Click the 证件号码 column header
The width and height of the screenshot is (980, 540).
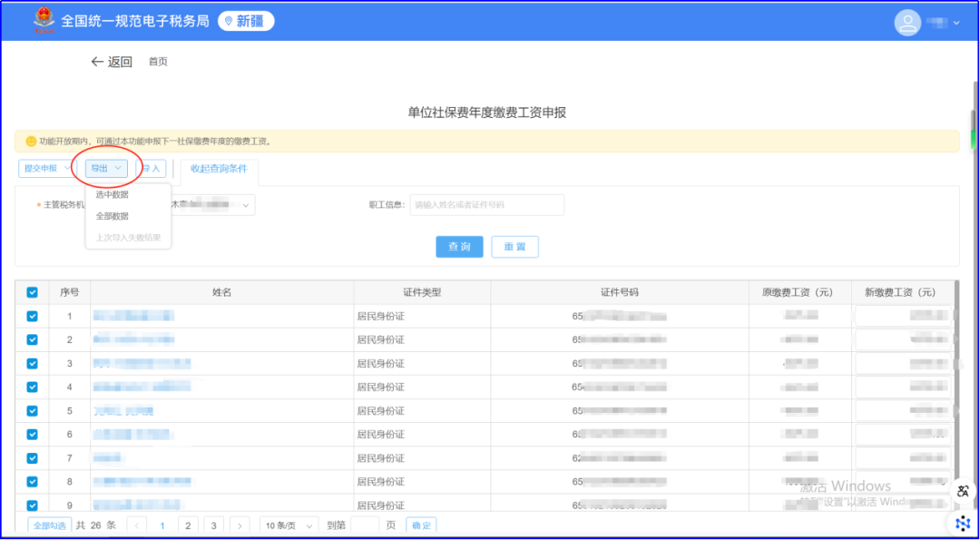(x=620, y=292)
